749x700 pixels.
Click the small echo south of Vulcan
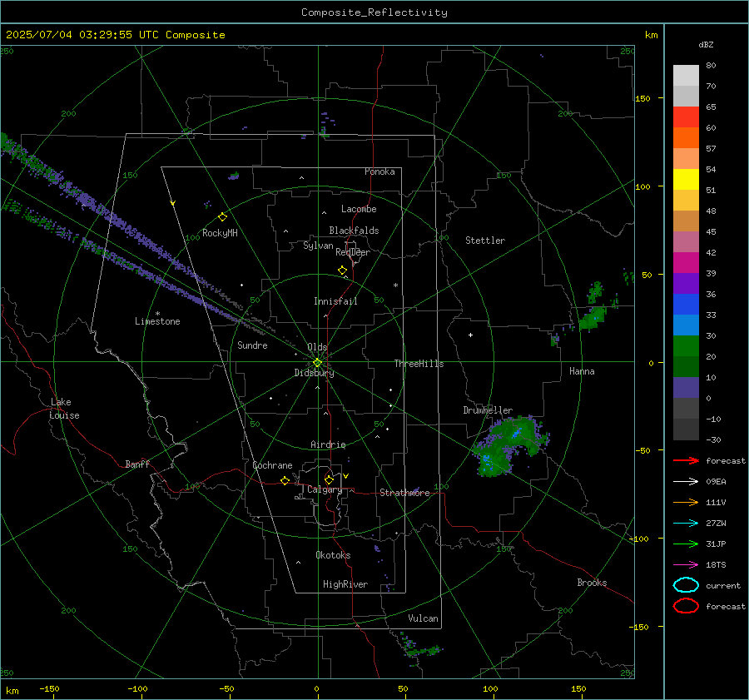tap(421, 649)
